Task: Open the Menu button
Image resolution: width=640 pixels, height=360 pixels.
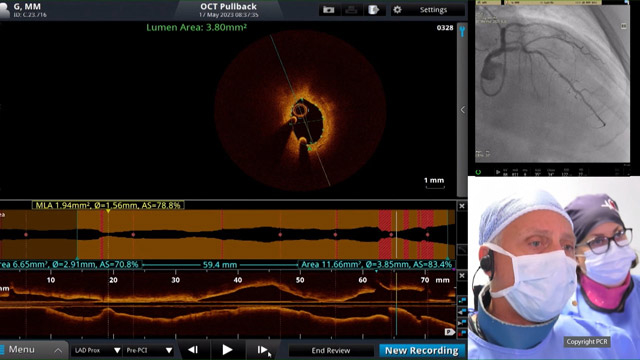Action: click(x=33, y=350)
